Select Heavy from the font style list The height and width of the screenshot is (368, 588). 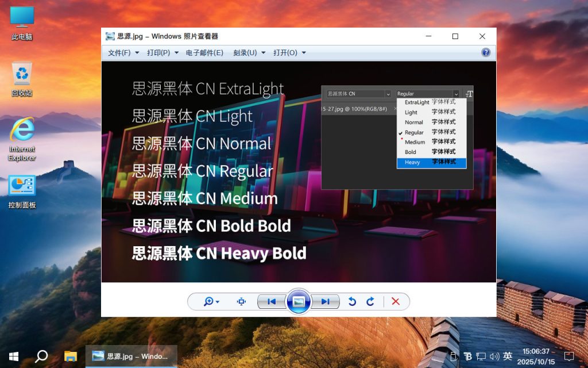pyautogui.click(x=412, y=162)
